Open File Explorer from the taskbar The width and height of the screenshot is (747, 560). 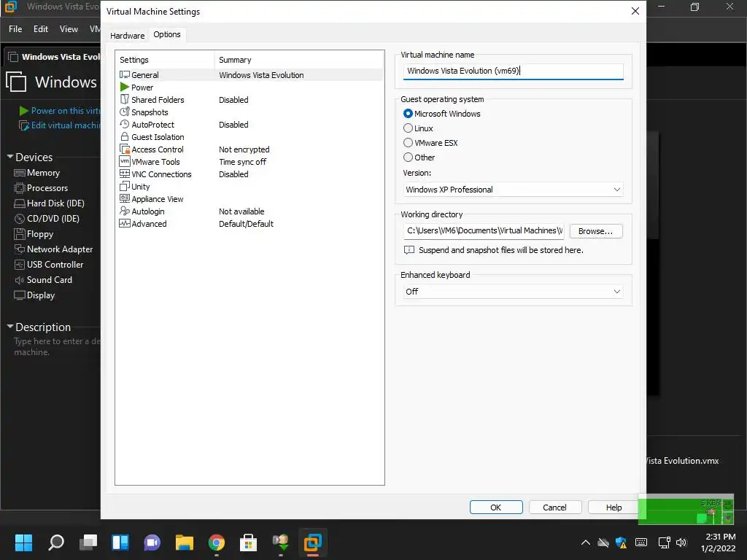pos(185,542)
